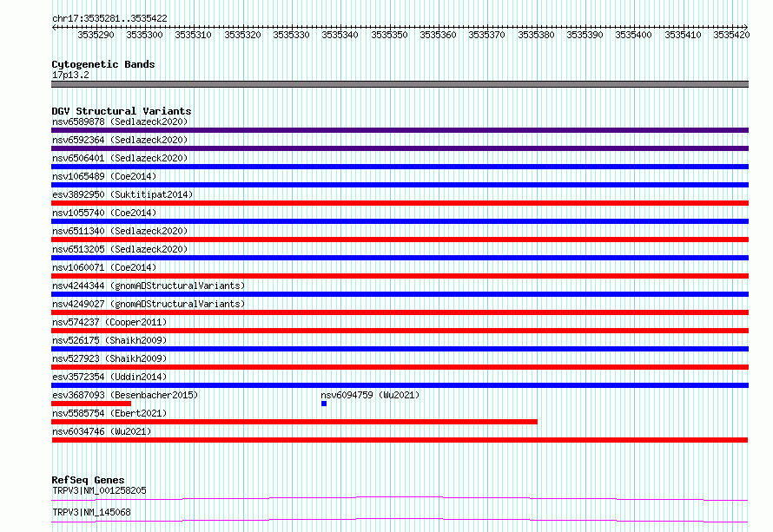
Task: Click nsv574237 (Cooper2011) label
Action: [x=109, y=322]
